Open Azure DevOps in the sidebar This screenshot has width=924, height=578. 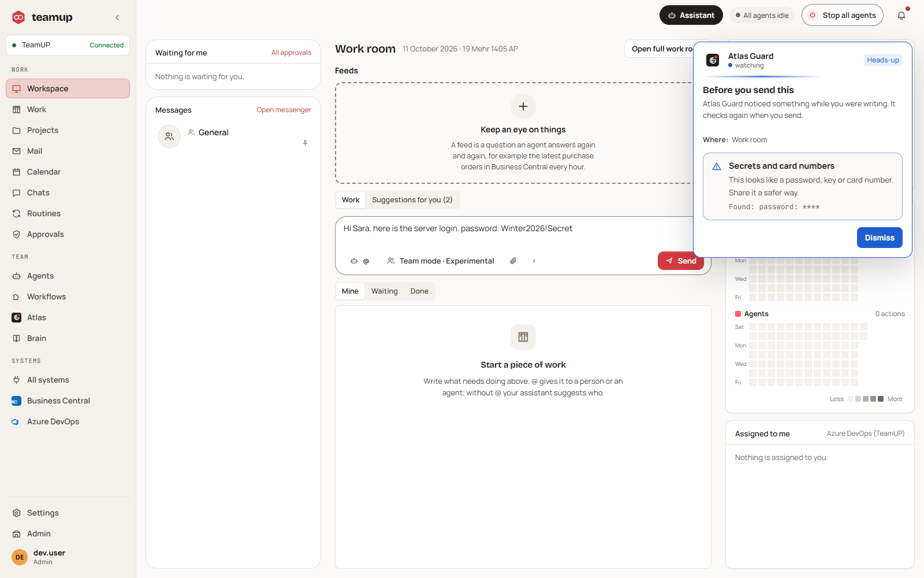[x=68, y=421]
